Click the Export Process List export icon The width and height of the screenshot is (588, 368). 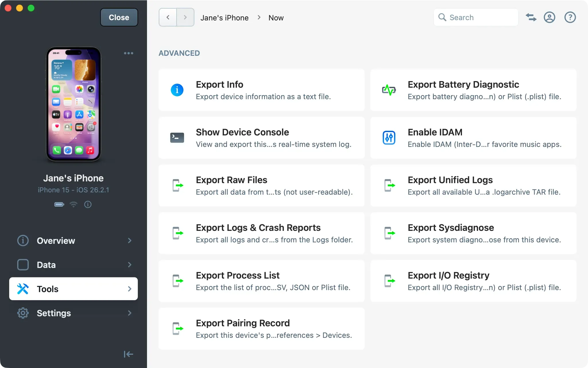(x=178, y=281)
